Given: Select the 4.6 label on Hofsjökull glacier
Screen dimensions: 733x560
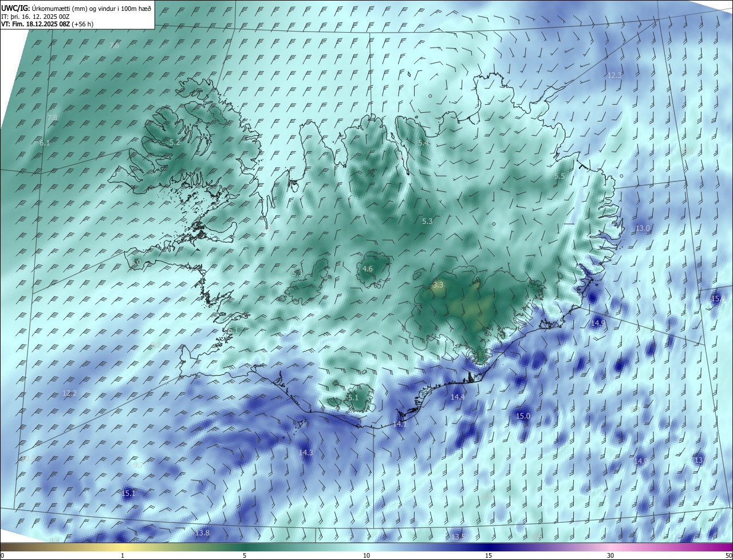Looking at the screenshot, I should 368,269.
